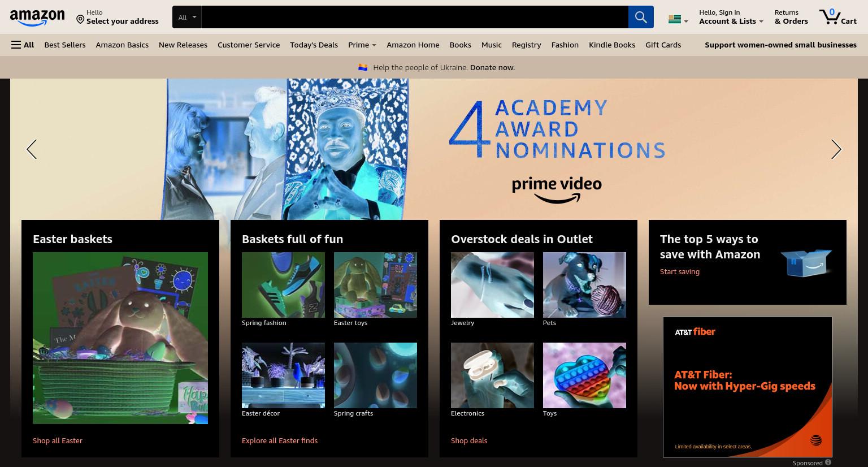The image size is (868, 467).
Task: Click the Baskets full of fun heading
Action: coord(292,239)
